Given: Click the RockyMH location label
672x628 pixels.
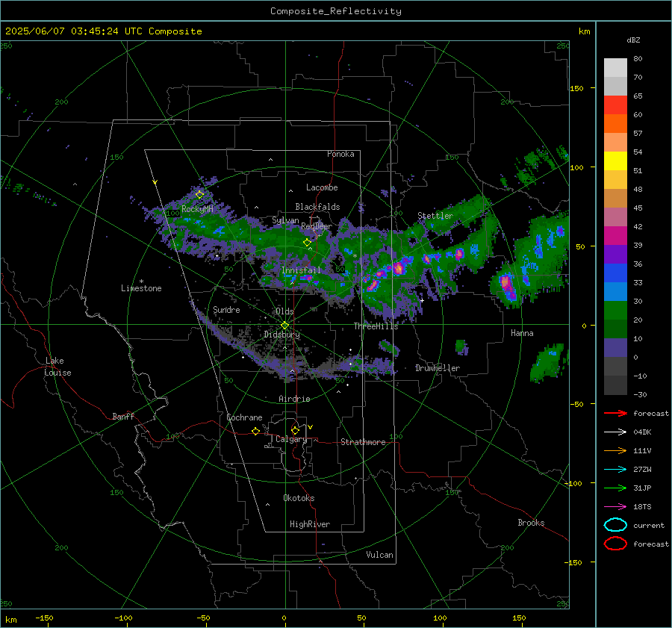Looking at the screenshot, I should tap(197, 209).
